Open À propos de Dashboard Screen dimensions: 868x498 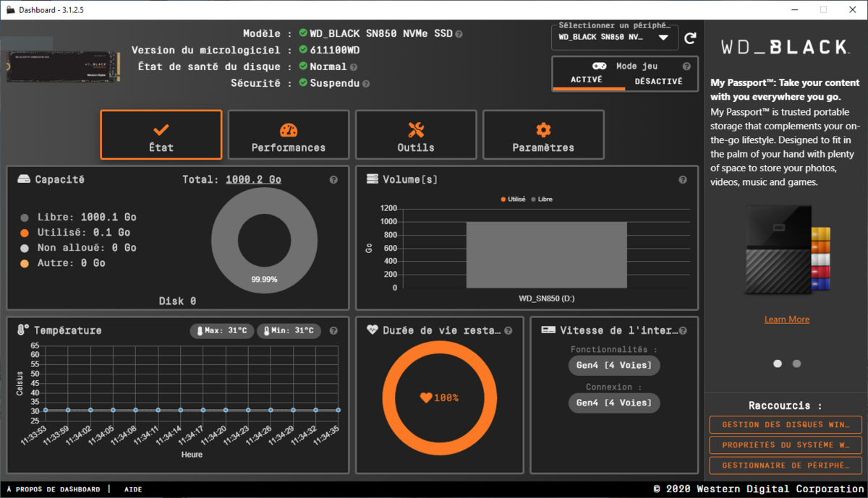(x=54, y=489)
